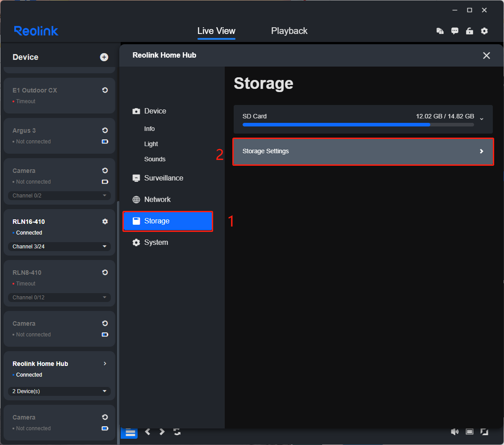This screenshot has height=445, width=504.
Task: Open Channel 3/24 dropdown for RLN16-410
Action: click(x=59, y=247)
